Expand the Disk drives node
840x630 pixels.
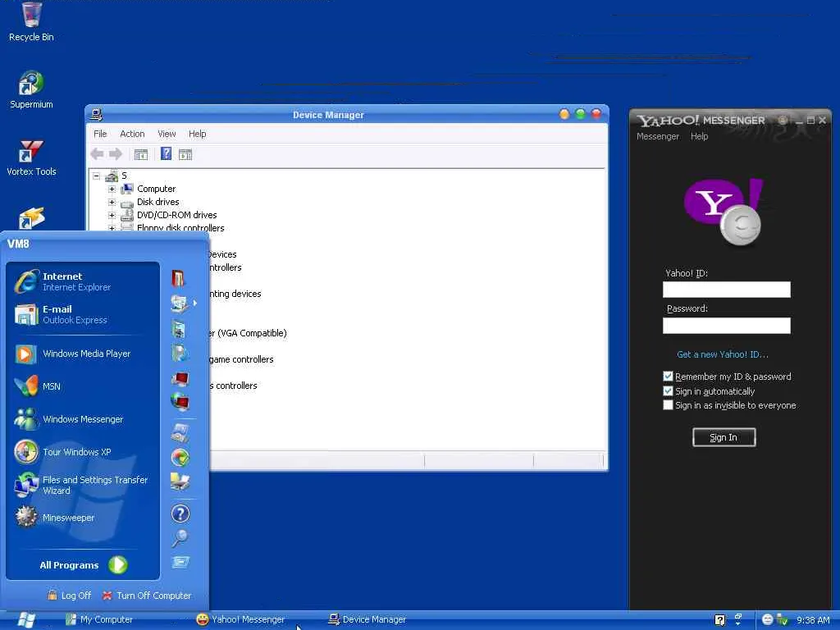click(x=112, y=202)
